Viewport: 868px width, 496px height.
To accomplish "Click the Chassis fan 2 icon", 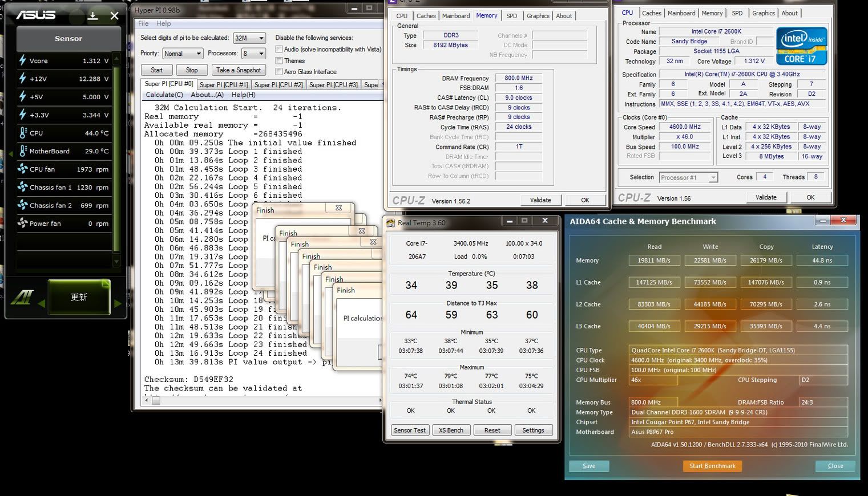I will 23,205.
